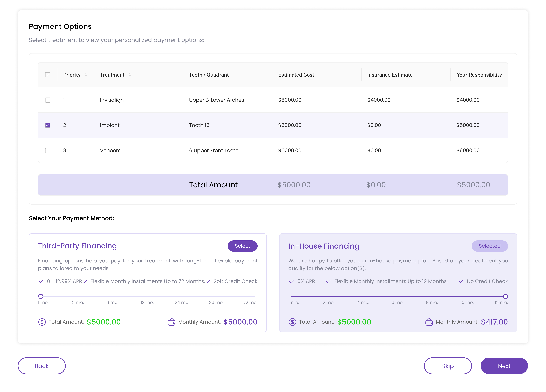Click dollar icon in Third-Party Financing total
Screen dimensions: 546x392
(42, 322)
